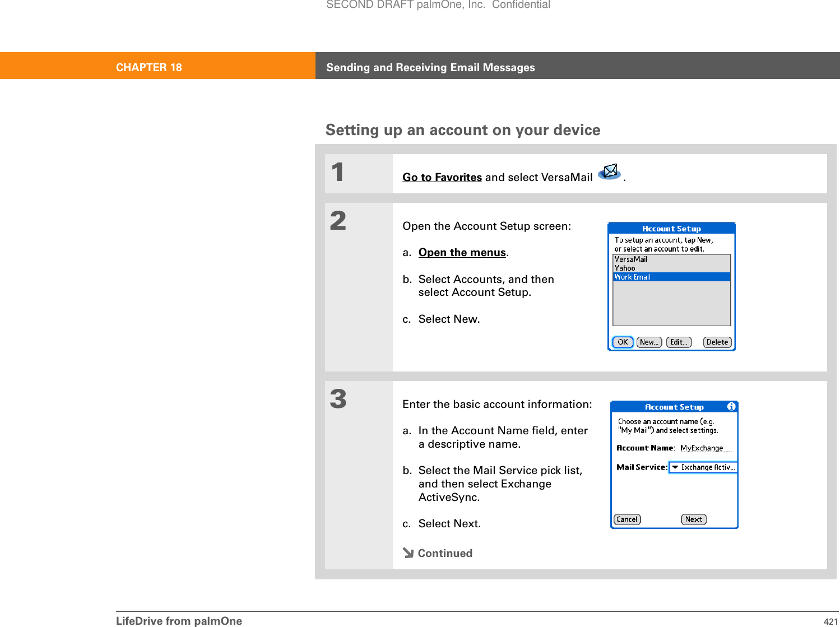Tap the Next button

click(x=694, y=519)
